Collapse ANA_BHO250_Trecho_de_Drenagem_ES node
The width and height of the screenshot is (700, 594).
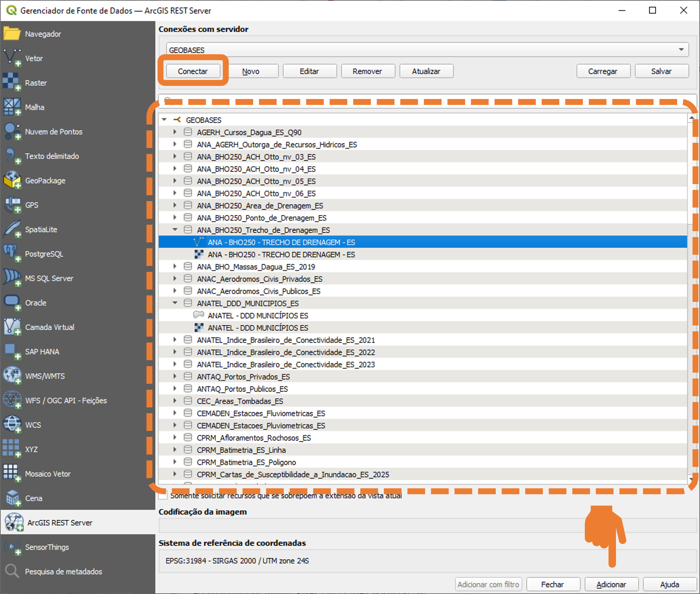click(175, 230)
